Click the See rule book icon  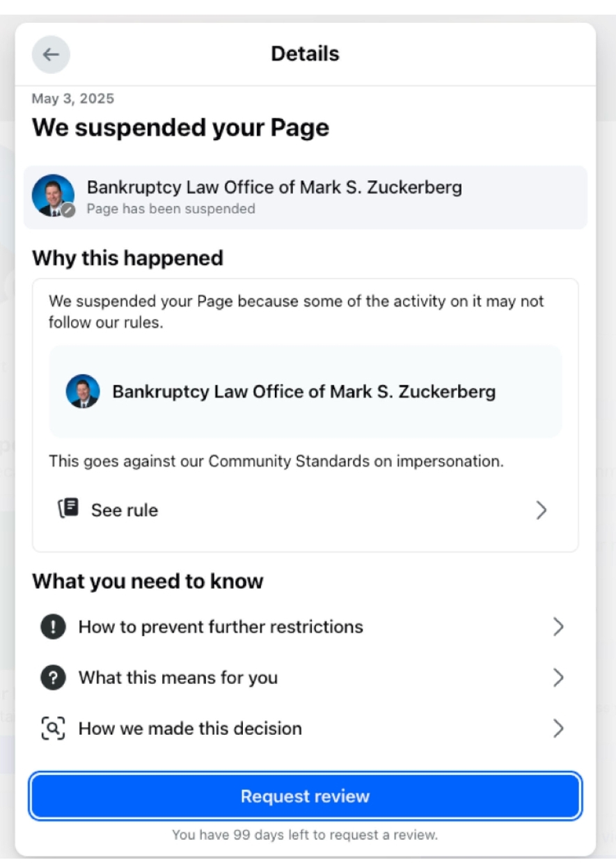[68, 509]
